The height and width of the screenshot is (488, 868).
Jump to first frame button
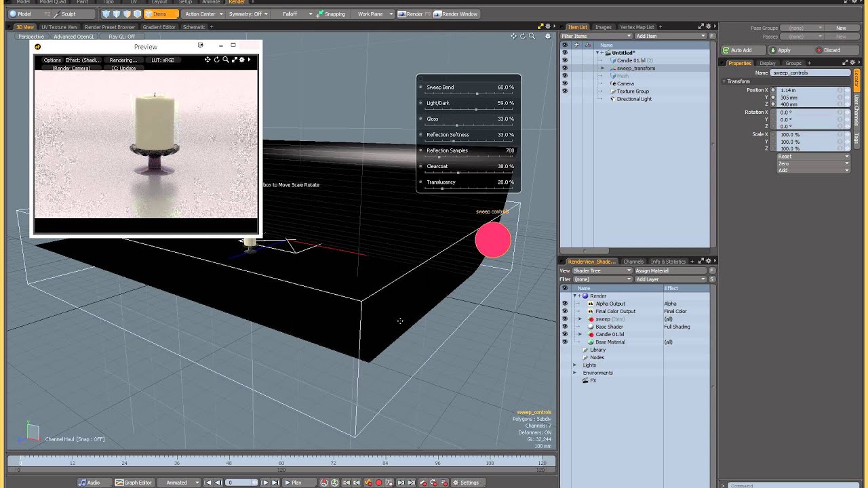[x=209, y=483]
